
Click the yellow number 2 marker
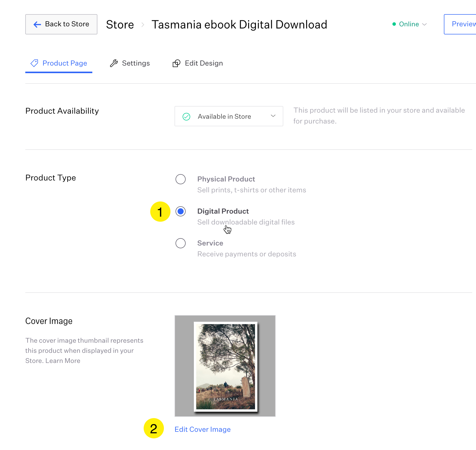(154, 428)
